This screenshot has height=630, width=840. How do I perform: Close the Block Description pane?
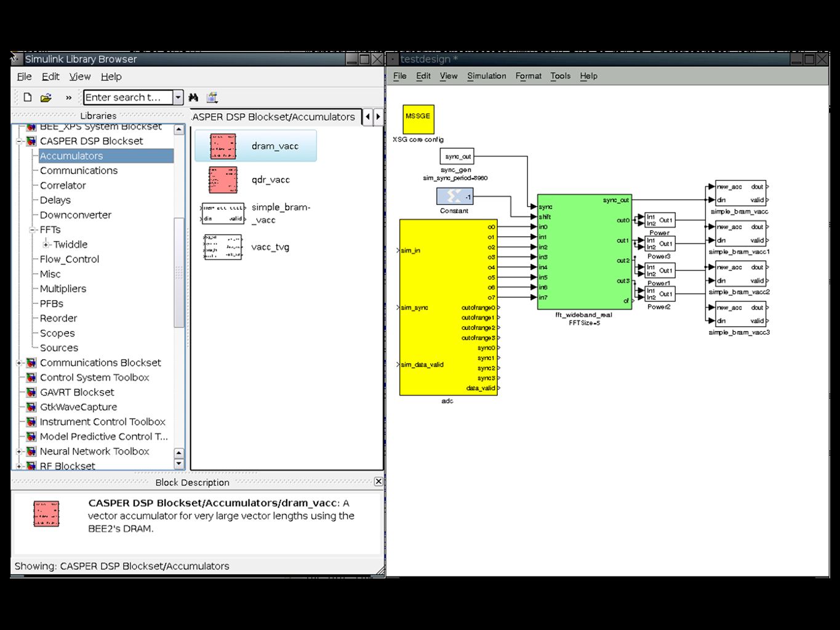coord(378,481)
